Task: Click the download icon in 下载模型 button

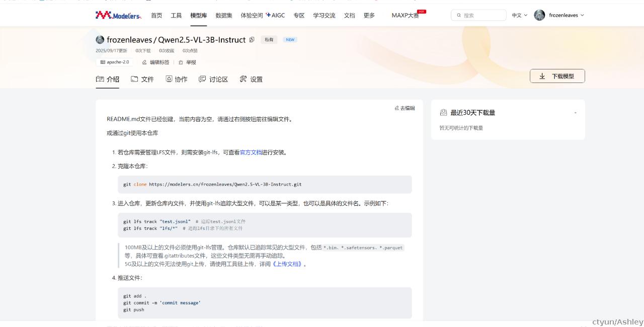Action: [542, 76]
